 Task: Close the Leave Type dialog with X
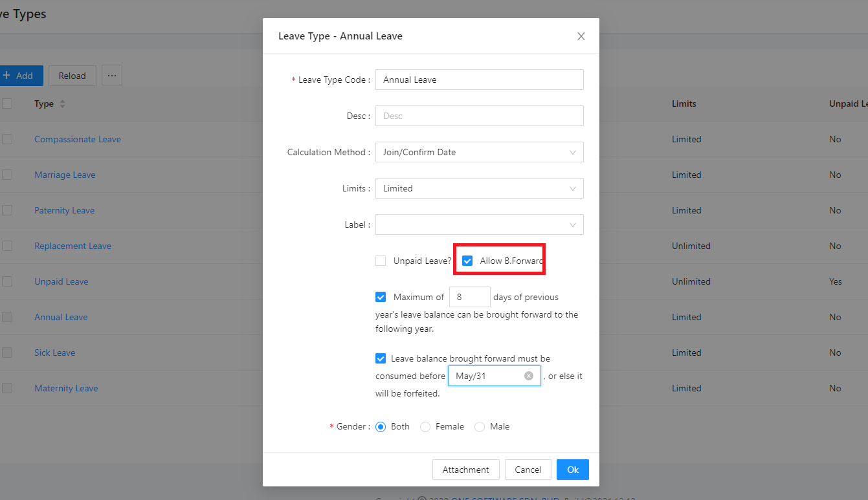click(x=581, y=36)
